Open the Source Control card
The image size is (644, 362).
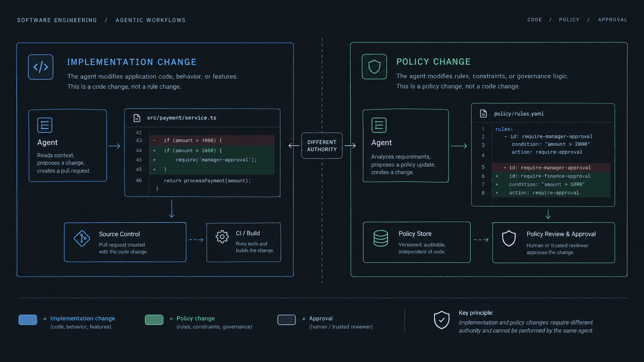point(125,242)
